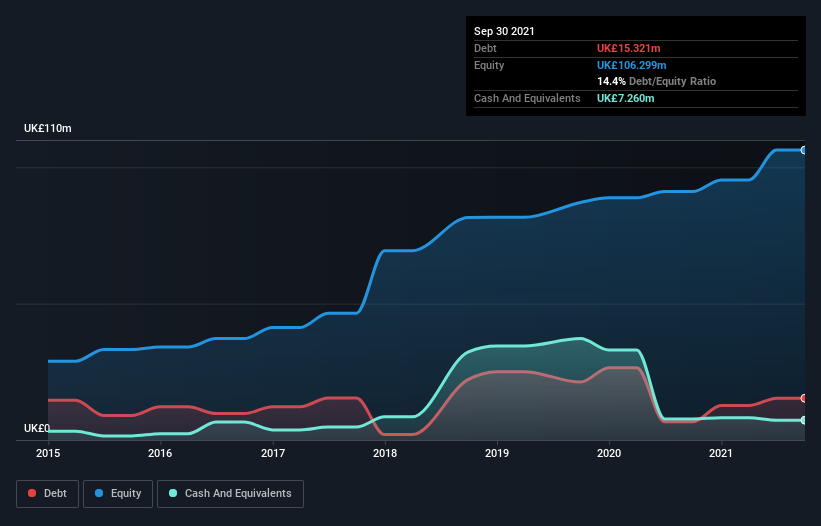Click the Equity row label in tooltip

[x=489, y=65]
